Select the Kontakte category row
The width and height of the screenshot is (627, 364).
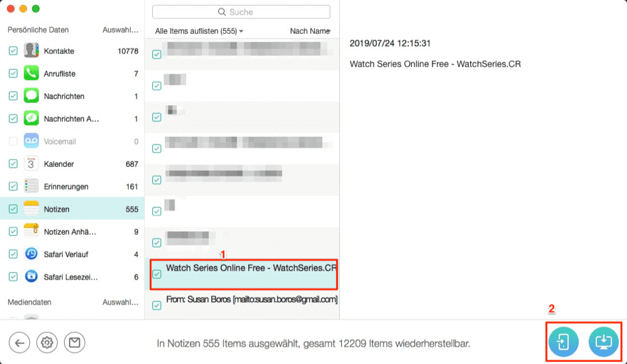72,51
